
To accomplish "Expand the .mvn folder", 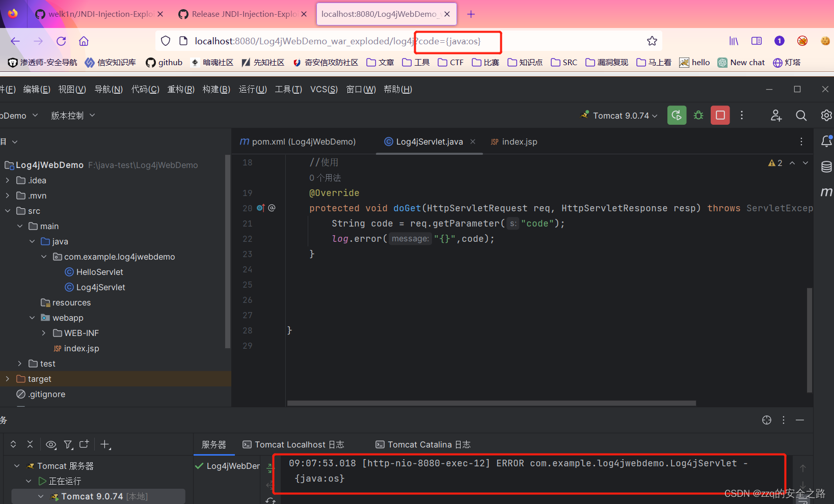I will pos(7,195).
